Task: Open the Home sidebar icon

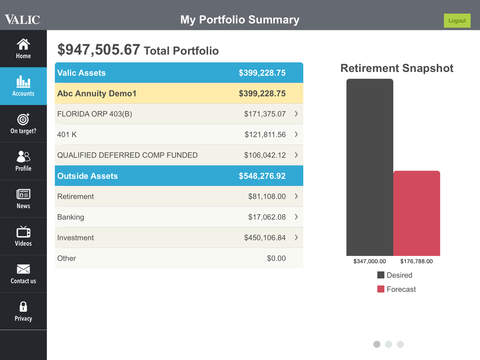Action: [23, 44]
